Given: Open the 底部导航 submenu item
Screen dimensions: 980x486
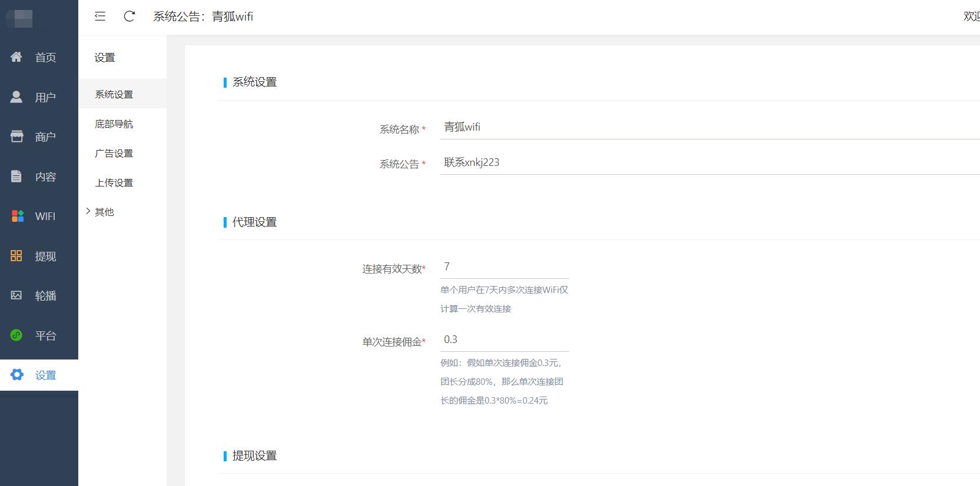Looking at the screenshot, I should [x=122, y=124].
